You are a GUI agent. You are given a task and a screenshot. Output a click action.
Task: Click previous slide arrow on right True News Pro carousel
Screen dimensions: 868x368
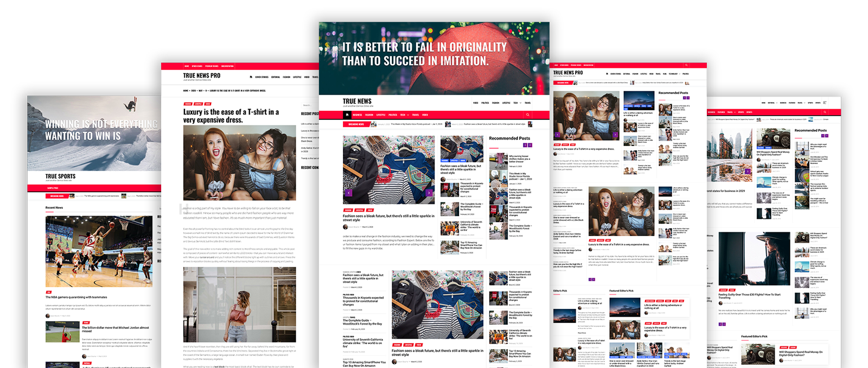pos(558,135)
